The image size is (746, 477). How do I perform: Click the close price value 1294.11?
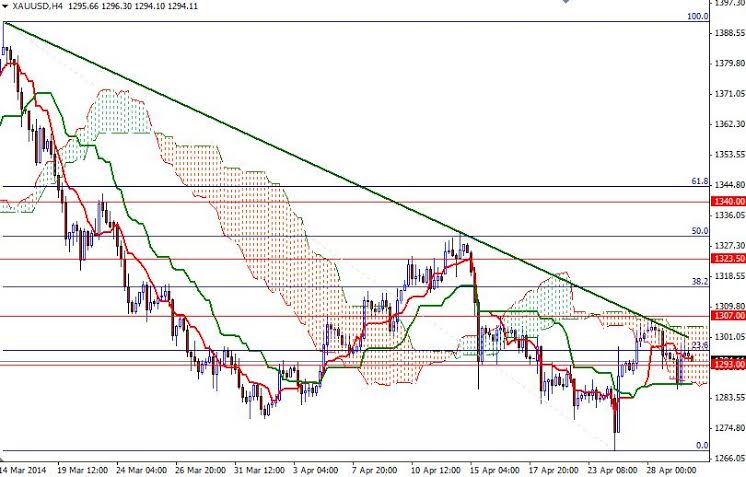point(183,6)
